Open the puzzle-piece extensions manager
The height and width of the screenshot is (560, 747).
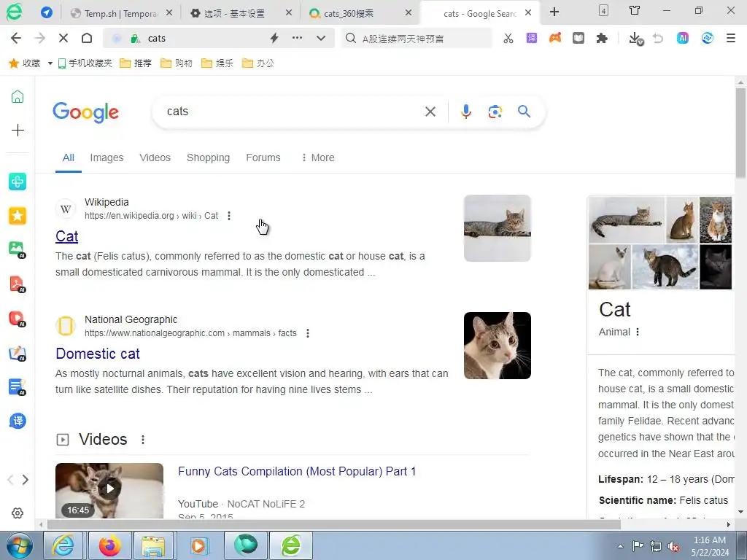tap(602, 38)
